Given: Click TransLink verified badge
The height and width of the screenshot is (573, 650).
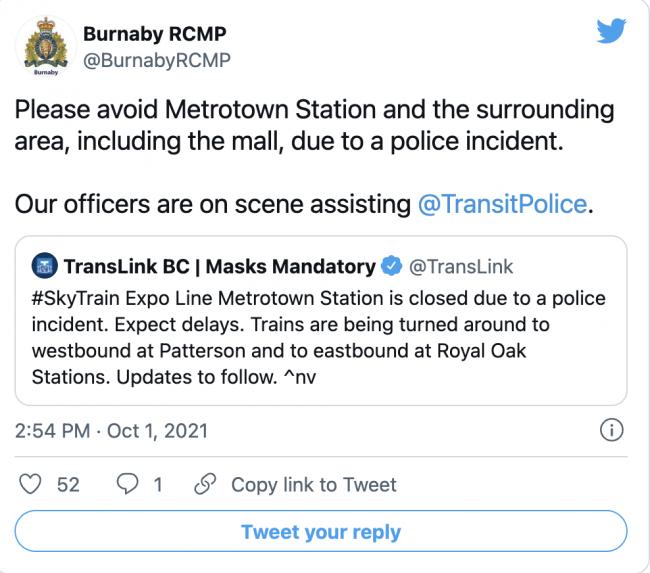Looking at the screenshot, I should click(x=391, y=266).
